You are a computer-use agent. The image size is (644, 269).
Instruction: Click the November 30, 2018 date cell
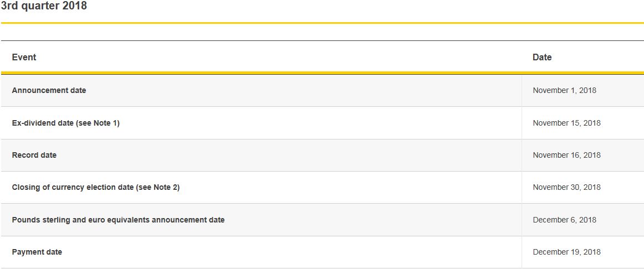click(x=566, y=187)
